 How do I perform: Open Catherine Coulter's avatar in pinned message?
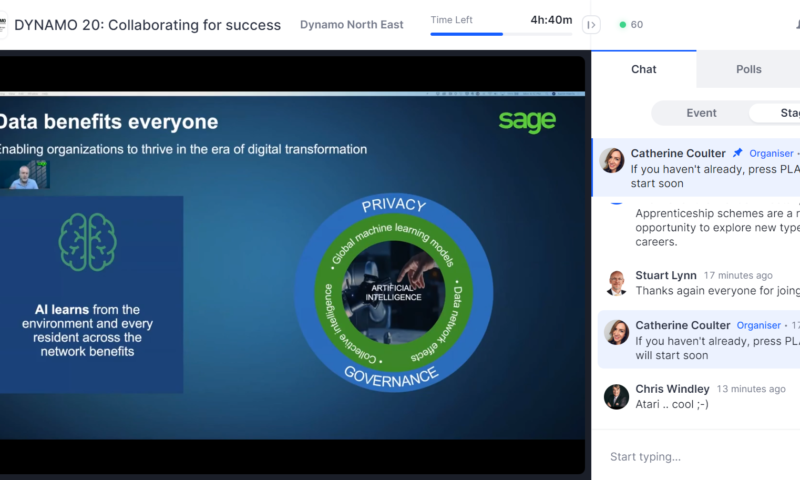tap(613, 160)
